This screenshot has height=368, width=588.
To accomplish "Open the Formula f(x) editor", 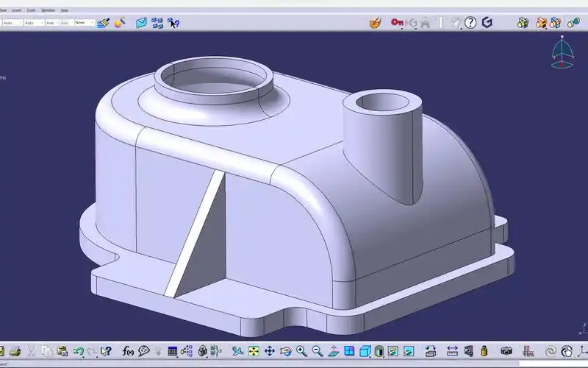I will pyautogui.click(x=128, y=351).
